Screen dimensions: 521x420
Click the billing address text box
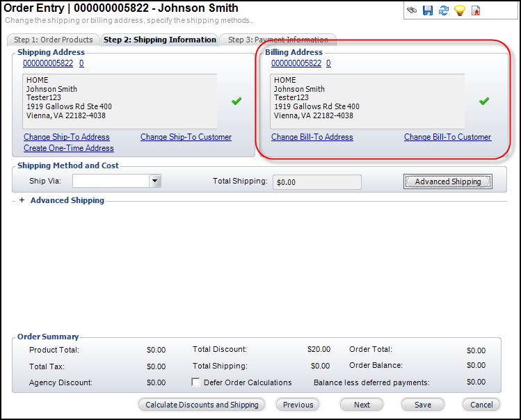point(367,102)
